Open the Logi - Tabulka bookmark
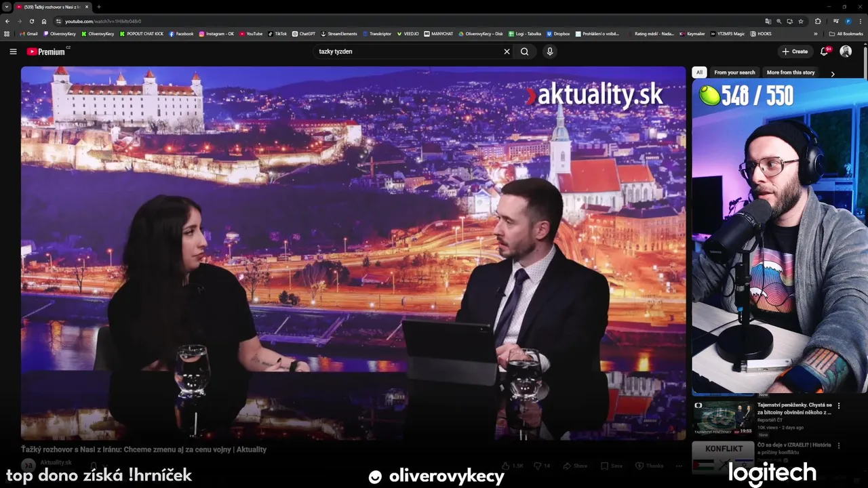 [x=525, y=33]
